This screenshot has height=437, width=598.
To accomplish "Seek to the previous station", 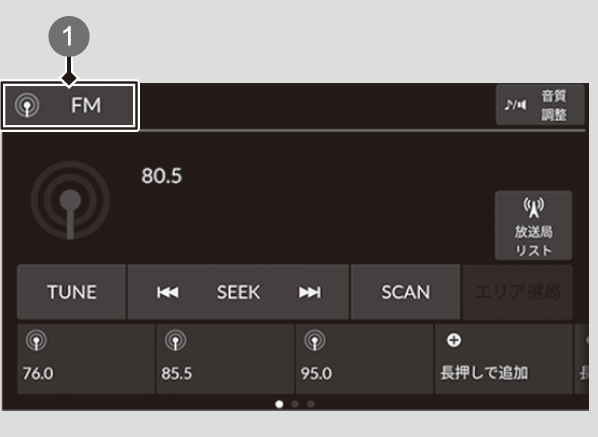I will pos(168,292).
